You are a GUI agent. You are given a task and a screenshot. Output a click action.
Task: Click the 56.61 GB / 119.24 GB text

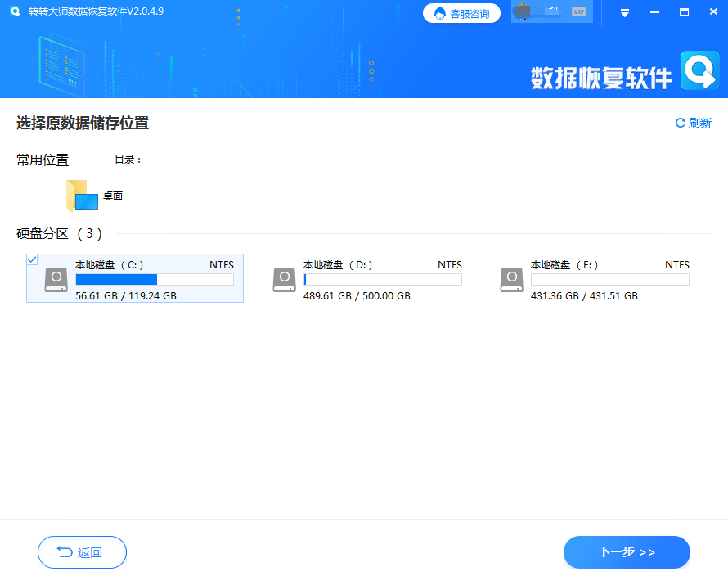126,295
